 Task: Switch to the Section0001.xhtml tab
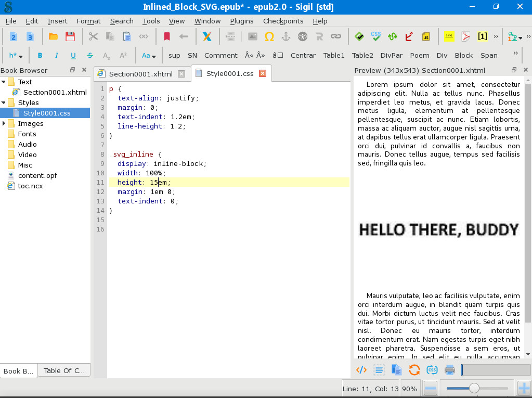click(140, 74)
